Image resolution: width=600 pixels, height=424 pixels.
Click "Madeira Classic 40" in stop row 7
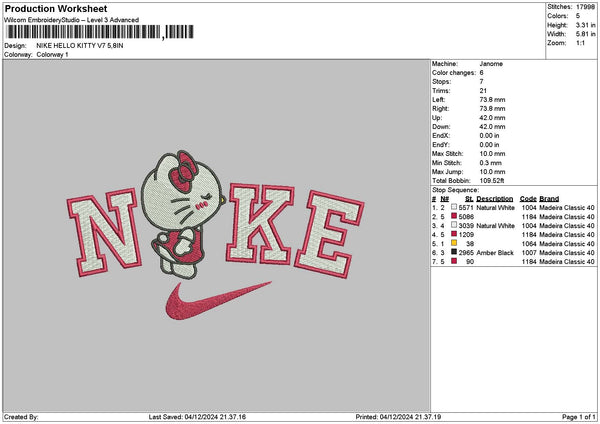tap(567, 262)
